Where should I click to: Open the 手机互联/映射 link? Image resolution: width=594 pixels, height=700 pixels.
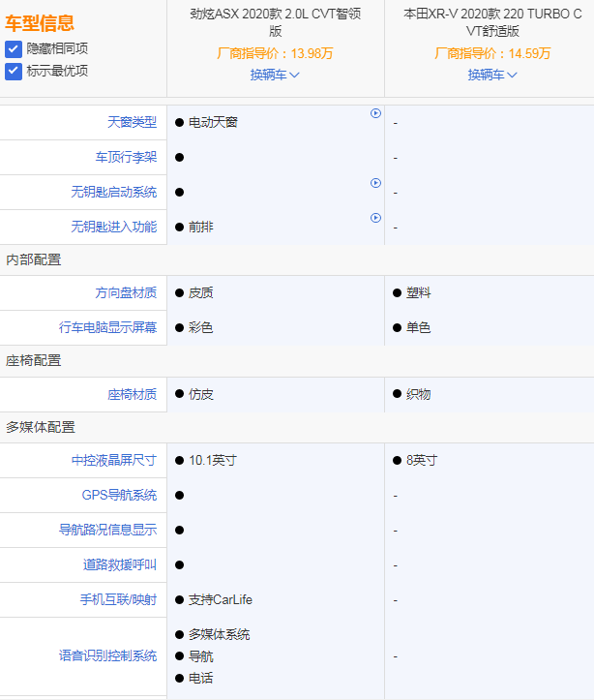pos(118,599)
